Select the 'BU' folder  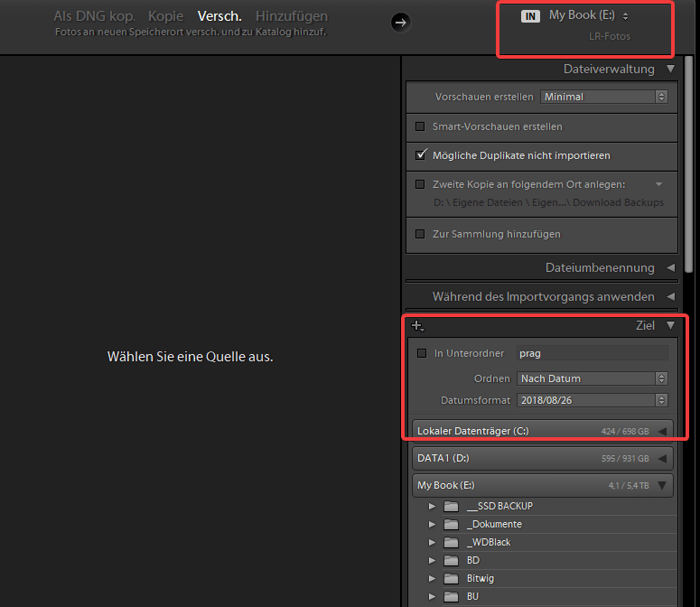pos(472,596)
